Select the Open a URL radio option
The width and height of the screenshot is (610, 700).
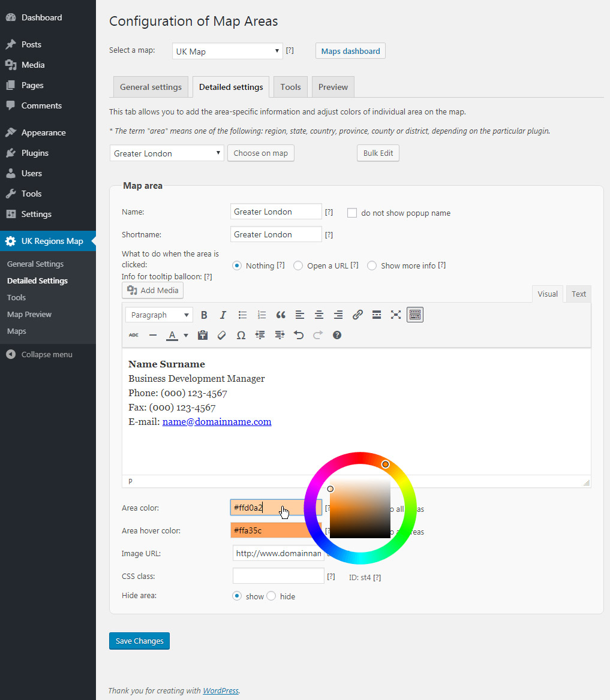pyautogui.click(x=298, y=265)
